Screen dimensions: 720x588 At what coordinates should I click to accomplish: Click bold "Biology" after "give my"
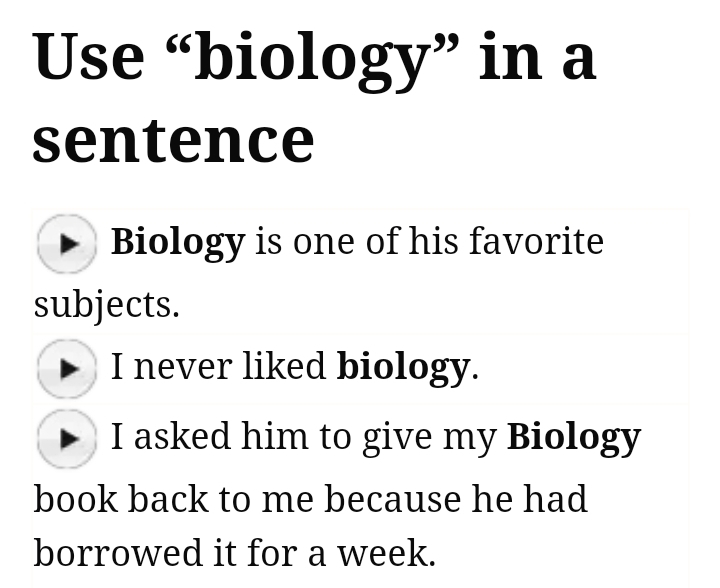[573, 437]
